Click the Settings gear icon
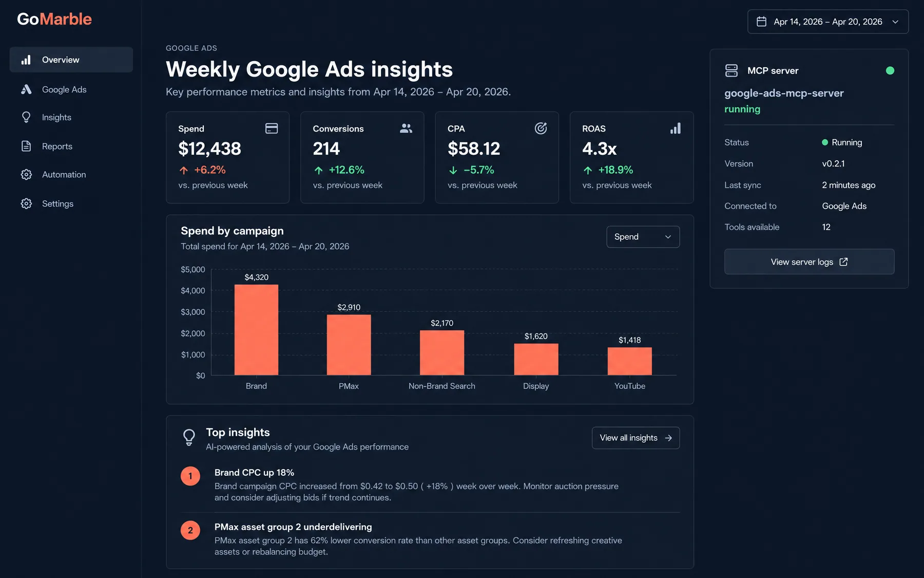Image resolution: width=924 pixels, height=578 pixels. pyautogui.click(x=26, y=203)
